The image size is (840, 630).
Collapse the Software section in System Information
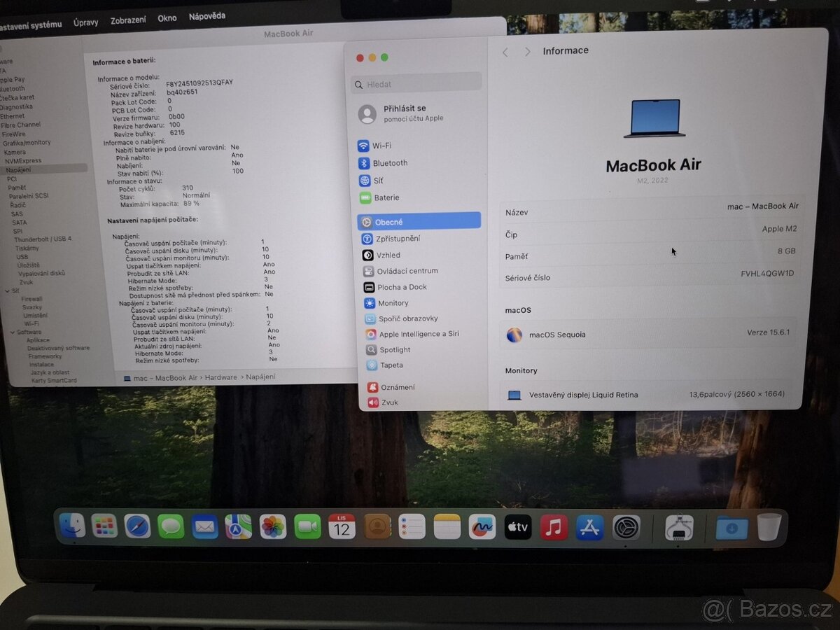click(x=12, y=331)
